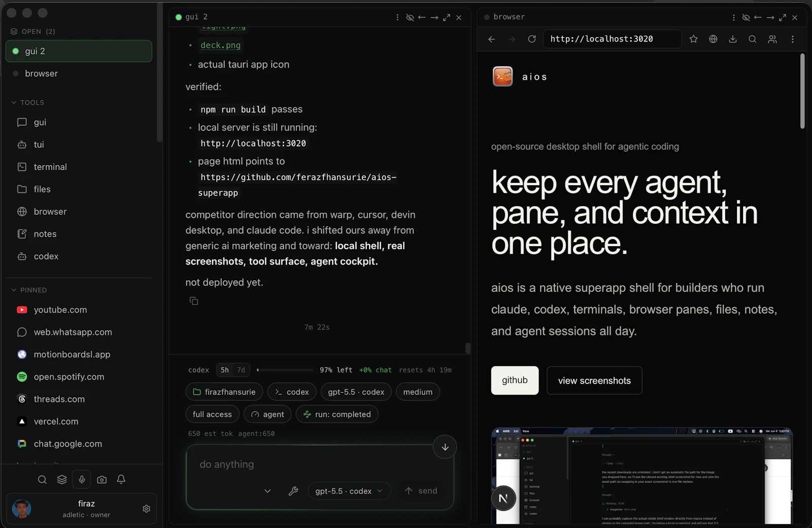Open the gpt-5.5 · codex chip in status row
The width and height of the screenshot is (812, 528).
tap(356, 392)
